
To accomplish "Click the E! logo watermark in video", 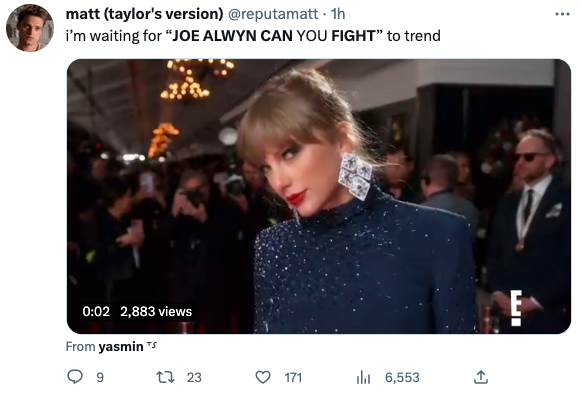I will click(x=516, y=308).
